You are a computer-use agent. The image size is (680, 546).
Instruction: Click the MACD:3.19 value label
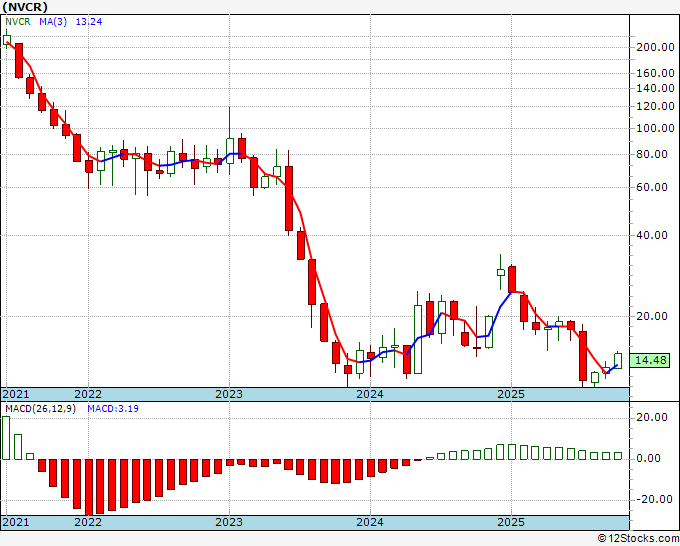click(113, 409)
